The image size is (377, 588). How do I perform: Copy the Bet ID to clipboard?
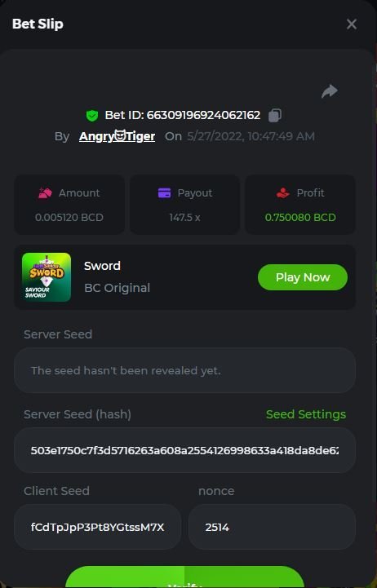coord(275,115)
